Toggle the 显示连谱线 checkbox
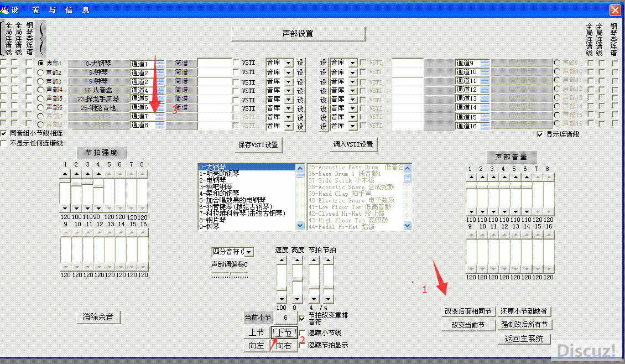Viewport: 625px width, 364px height. (540, 134)
